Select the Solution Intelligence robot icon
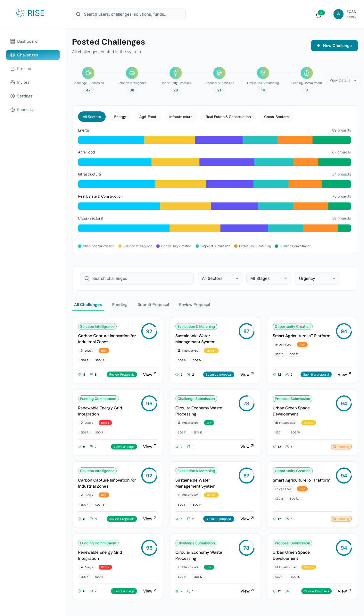Image resolution: width=364 pixels, height=616 pixels. tap(132, 73)
